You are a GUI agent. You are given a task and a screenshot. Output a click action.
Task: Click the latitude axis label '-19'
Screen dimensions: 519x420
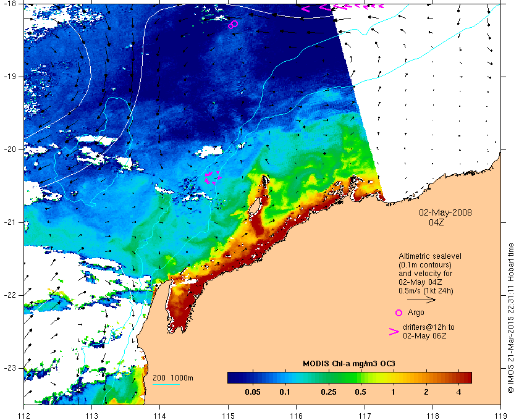(x=9, y=77)
